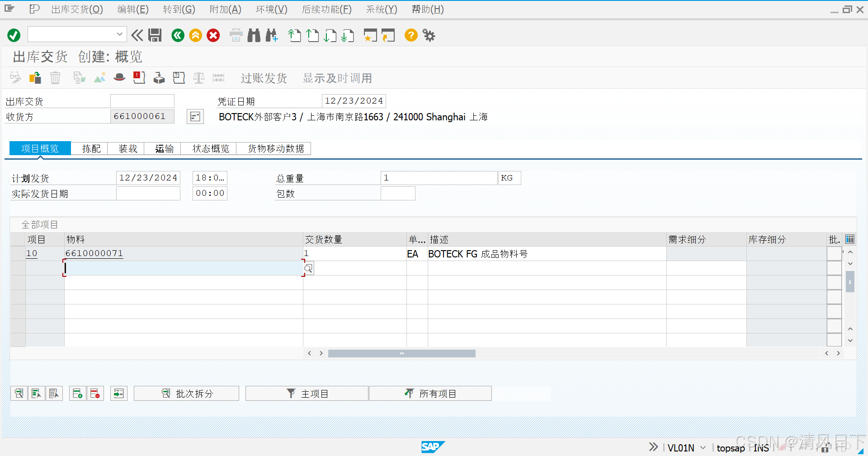This screenshot has width=868, height=456.
Task: Expand status bar double-chevron
Action: (653, 447)
